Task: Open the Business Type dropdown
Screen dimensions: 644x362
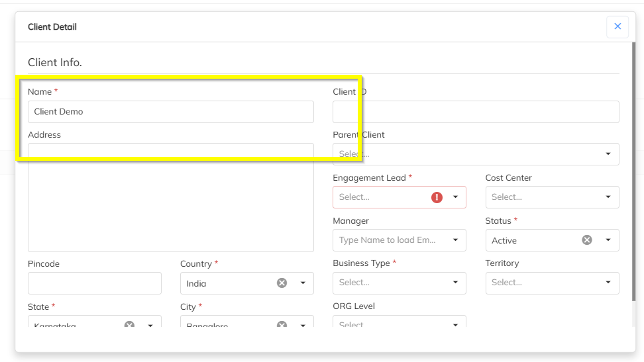Action: [455, 283]
